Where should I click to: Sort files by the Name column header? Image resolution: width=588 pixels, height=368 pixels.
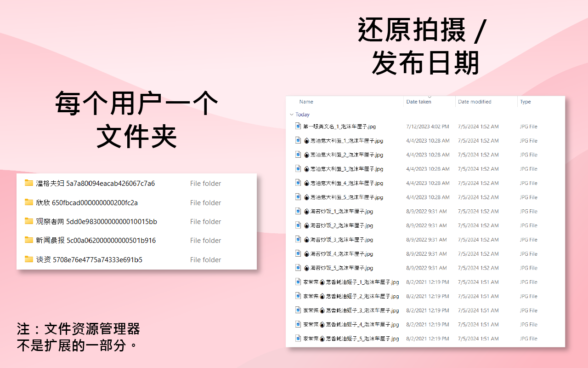[305, 102]
